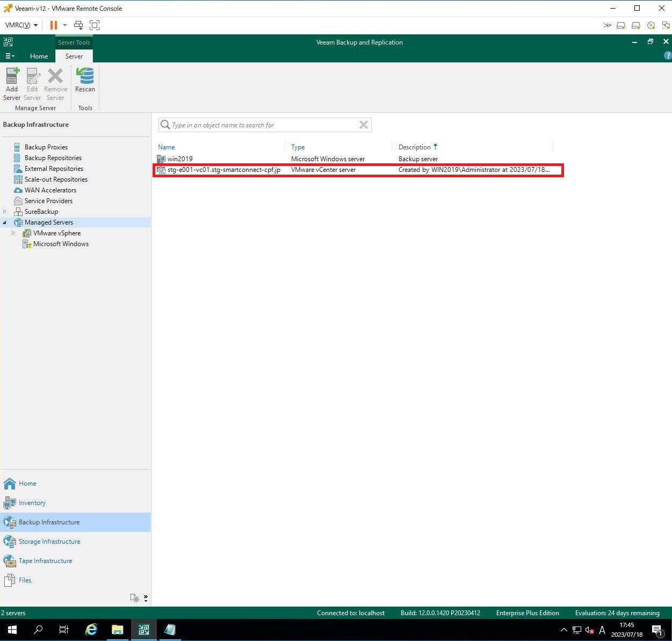Show hidden system tray icons
672x641 pixels.
(x=563, y=630)
